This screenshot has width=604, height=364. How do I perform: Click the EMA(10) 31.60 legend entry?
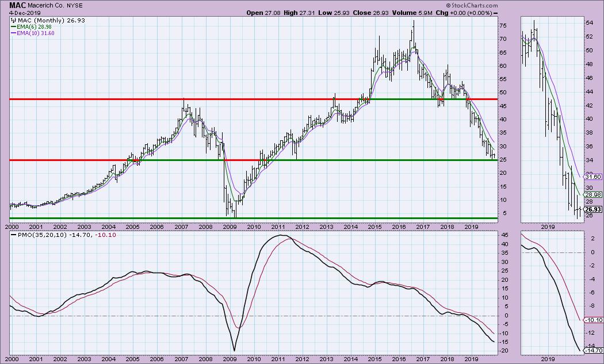pos(33,33)
